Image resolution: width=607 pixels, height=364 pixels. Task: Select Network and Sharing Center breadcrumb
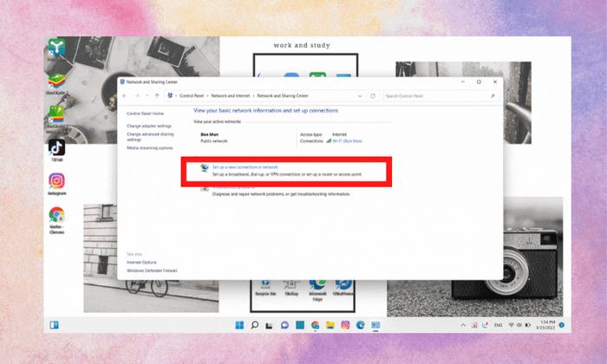pos(283,96)
